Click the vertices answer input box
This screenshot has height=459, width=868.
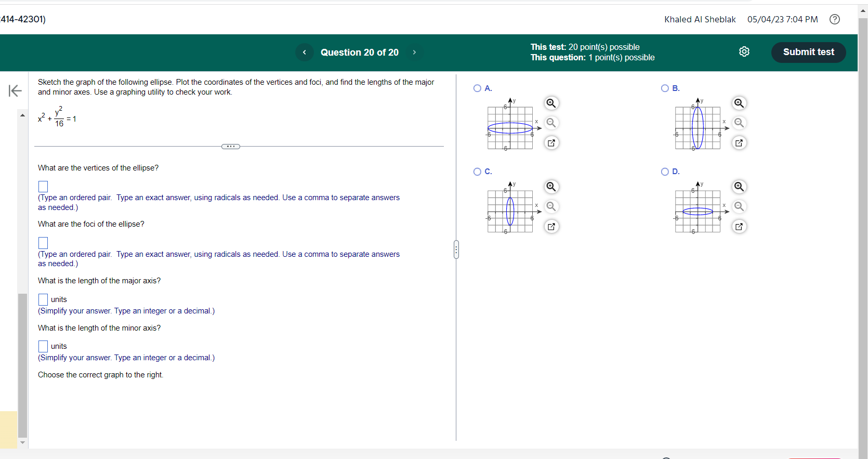[x=43, y=187]
